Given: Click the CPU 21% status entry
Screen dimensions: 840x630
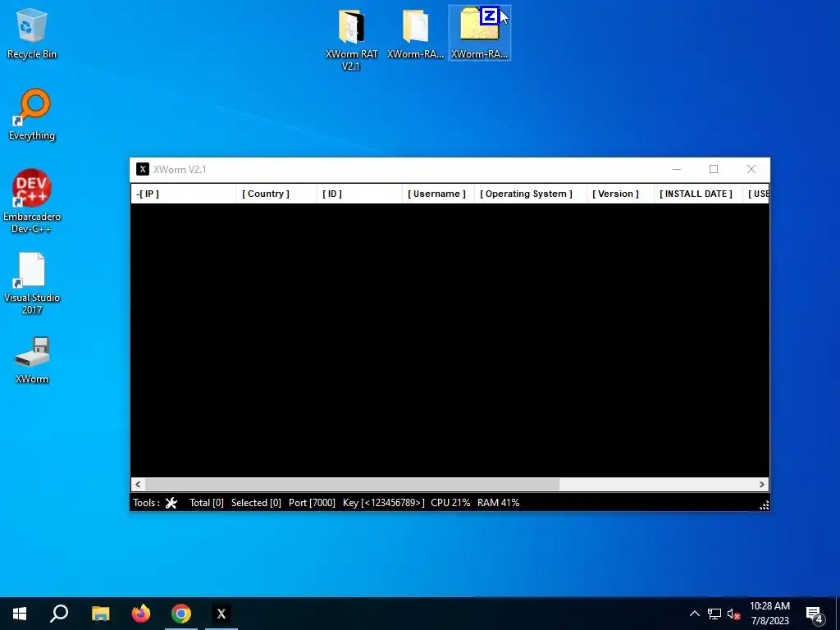Looking at the screenshot, I should click(450, 503).
